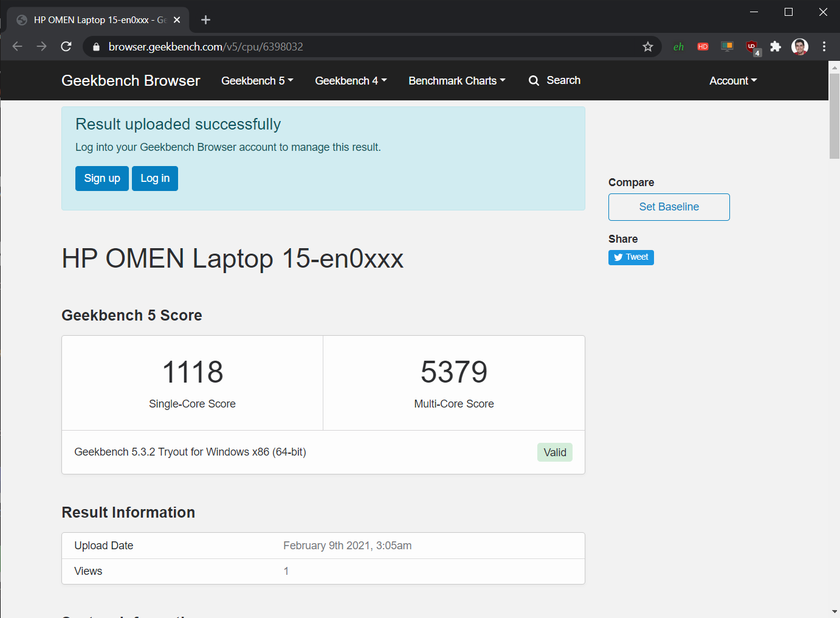Click the Sign up button
This screenshot has height=618, width=840.
click(102, 178)
